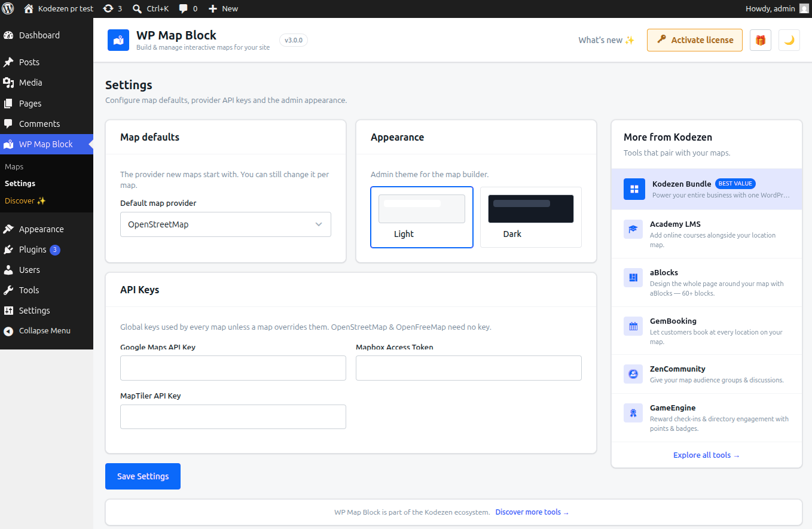Open the Discover submenu item
Viewport: 812px width, 529px height.
coord(25,201)
